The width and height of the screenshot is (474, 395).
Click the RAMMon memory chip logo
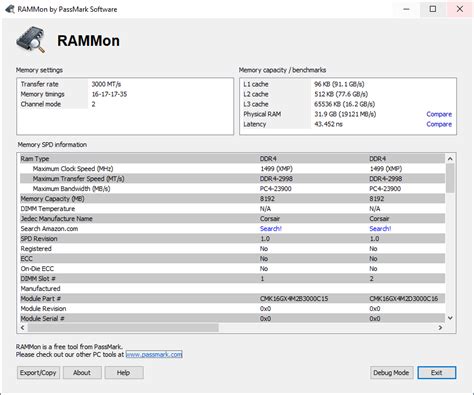(31, 40)
